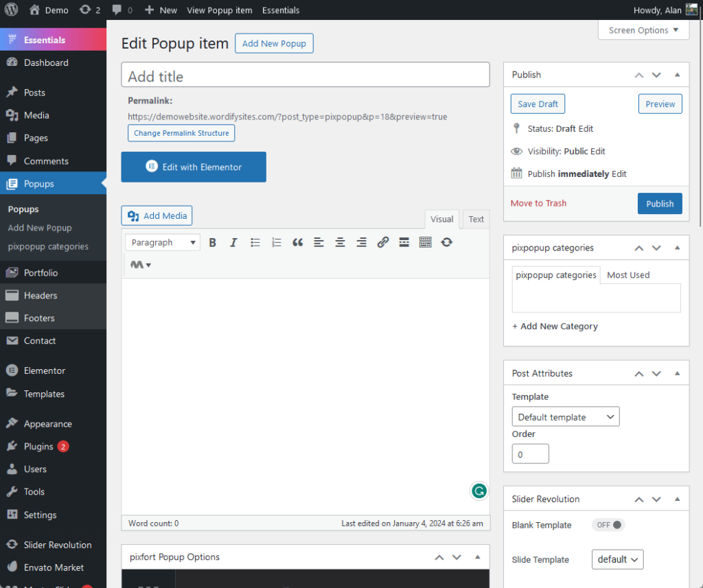
Task: Apply italic formatting
Action: 233,242
